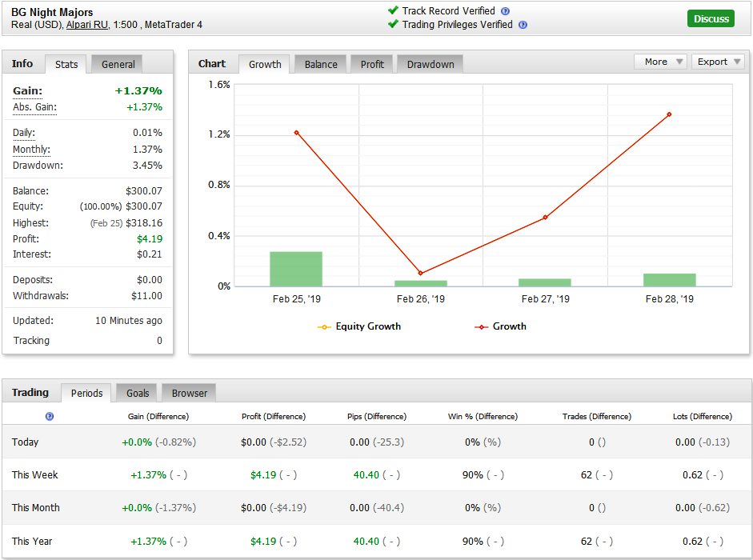The height and width of the screenshot is (560, 753).
Task: Click the $11.00 Withdrawals value
Action: pos(147,296)
